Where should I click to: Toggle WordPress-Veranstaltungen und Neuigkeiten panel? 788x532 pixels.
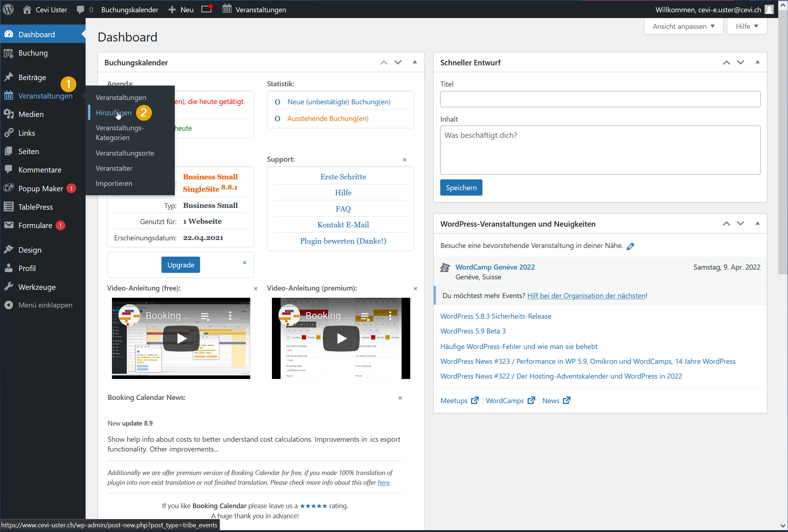point(758,223)
